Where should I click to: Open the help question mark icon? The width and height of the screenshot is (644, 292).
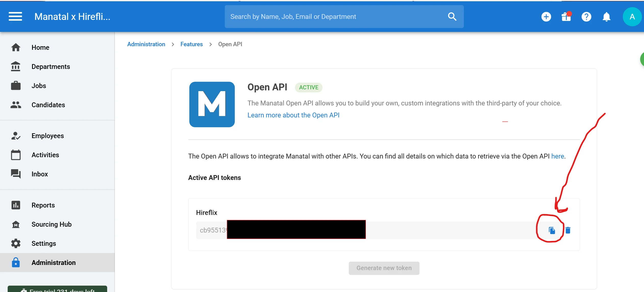[x=586, y=17]
